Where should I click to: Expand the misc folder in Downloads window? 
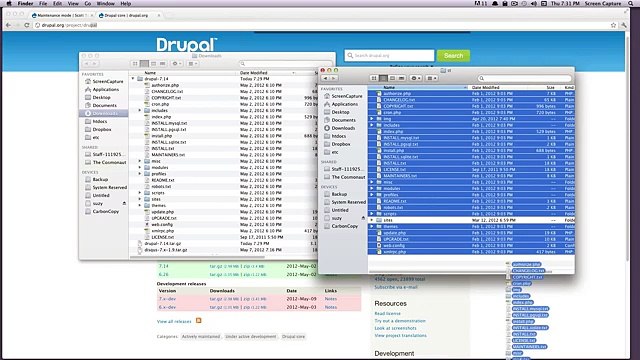140,161
